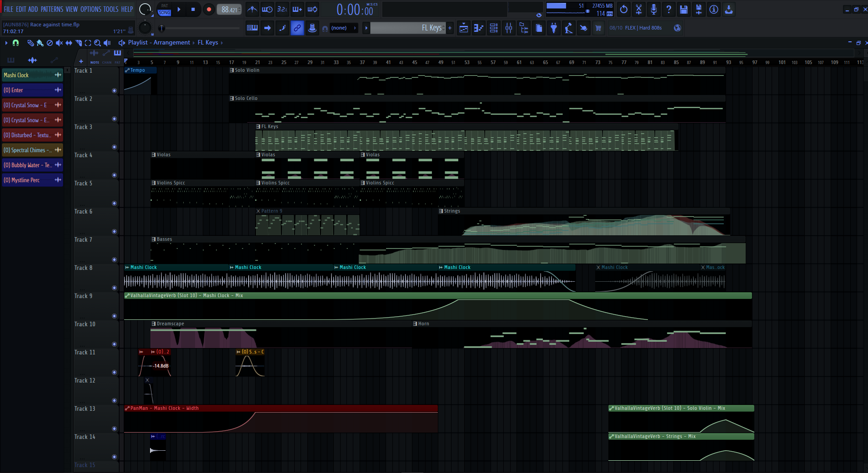Screen dimensions: 868x473
Task: Select the Slip tool in playlist
Action: 69,43
